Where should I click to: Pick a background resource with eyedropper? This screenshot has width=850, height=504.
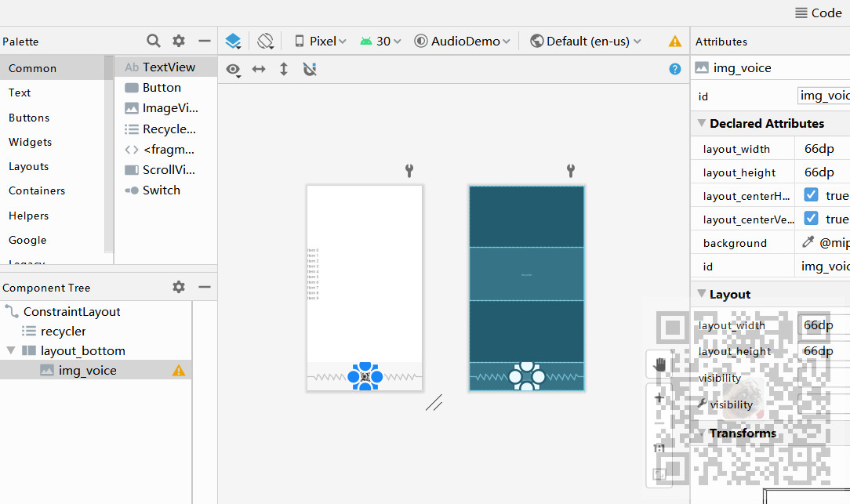(x=808, y=241)
